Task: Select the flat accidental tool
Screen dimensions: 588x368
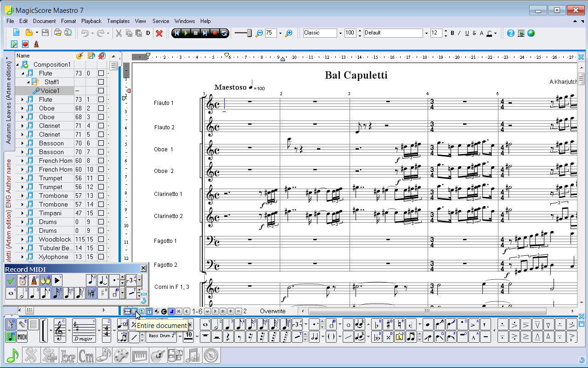Action: pyautogui.click(x=377, y=324)
